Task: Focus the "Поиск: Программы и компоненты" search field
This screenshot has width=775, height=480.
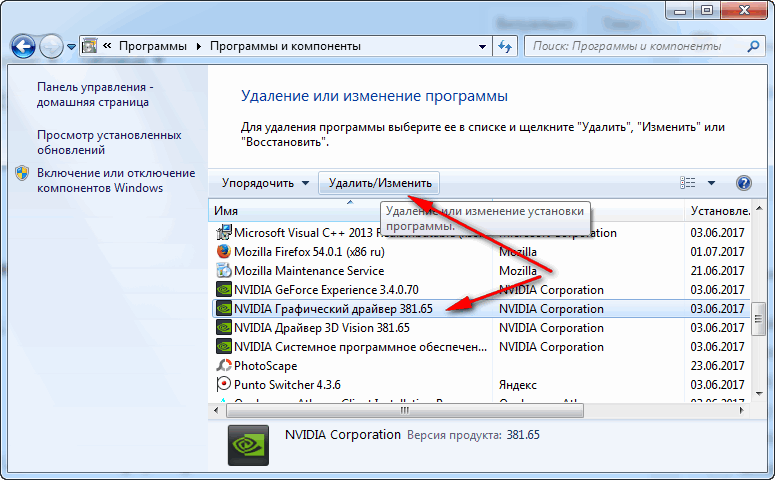Action: 636,46
